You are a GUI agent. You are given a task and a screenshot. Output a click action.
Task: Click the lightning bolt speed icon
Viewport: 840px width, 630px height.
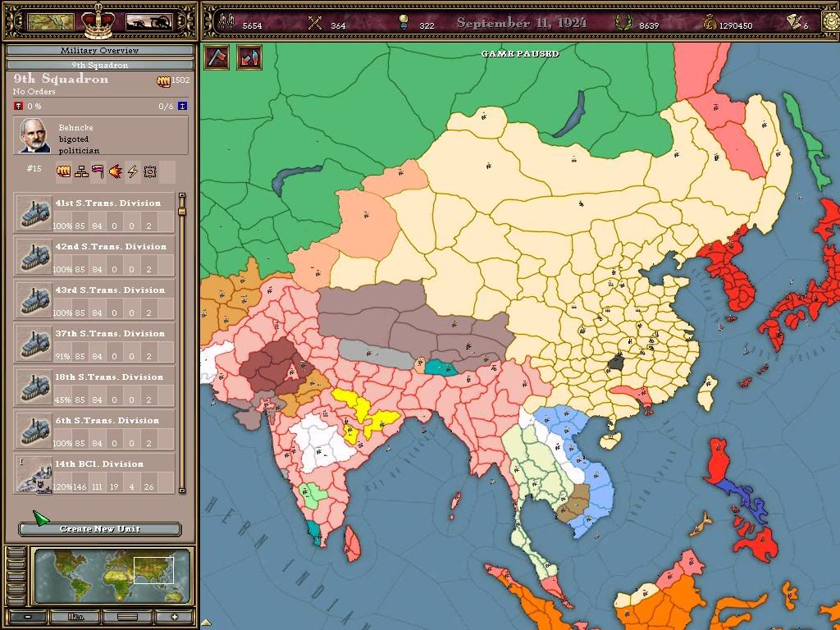coord(132,171)
